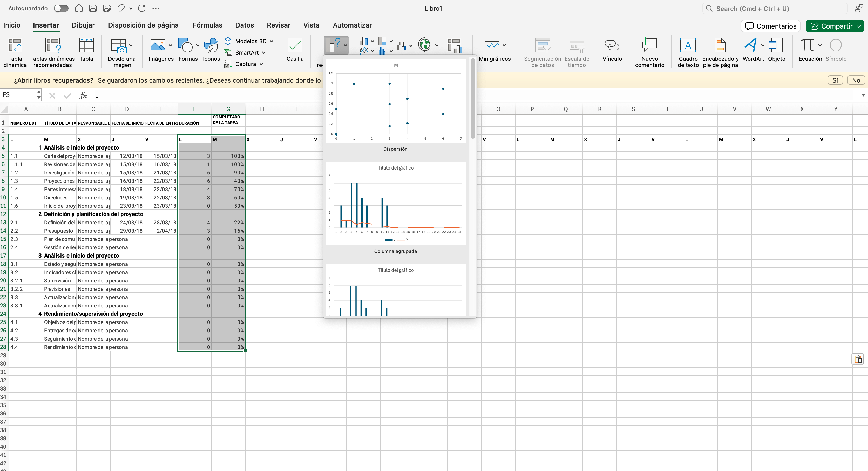Image resolution: width=868 pixels, height=471 pixels.
Task: Open the Iconos gallery
Action: 211,46
